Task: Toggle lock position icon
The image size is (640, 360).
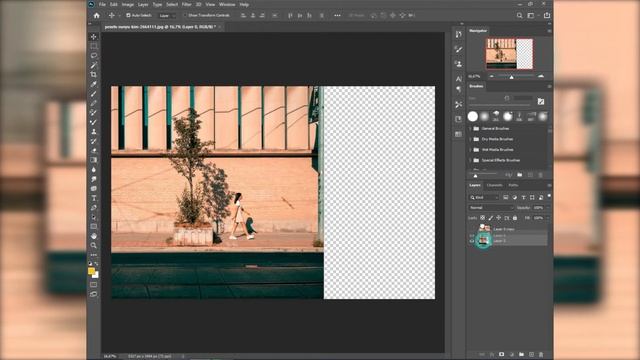Action: 499,218
